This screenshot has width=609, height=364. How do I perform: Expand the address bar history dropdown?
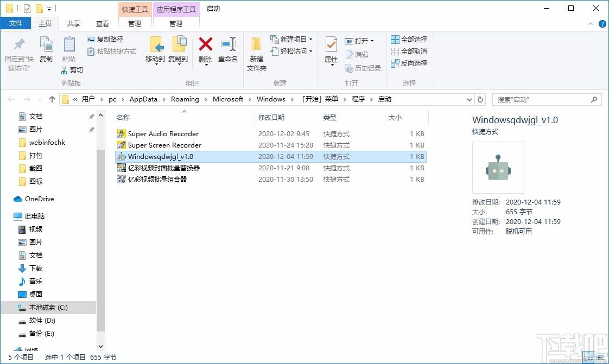coord(469,100)
